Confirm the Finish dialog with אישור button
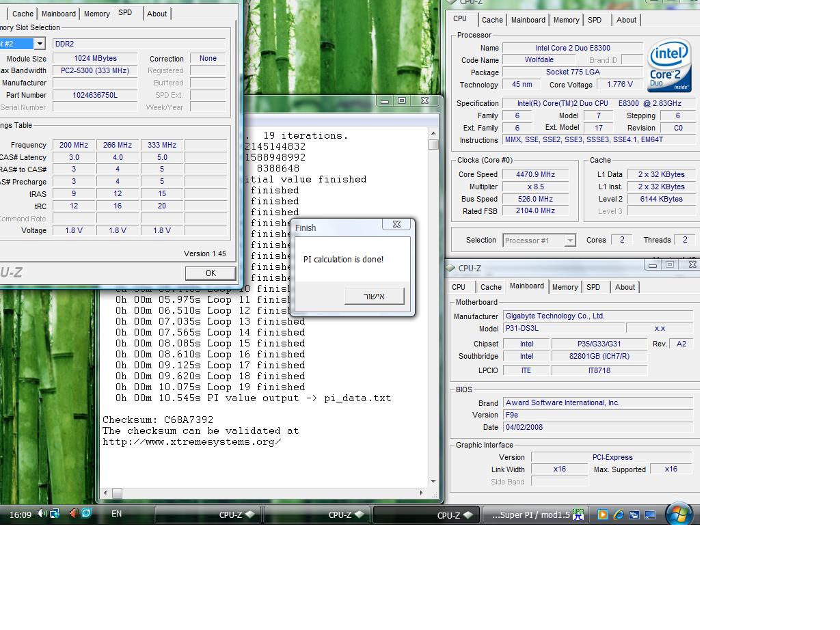This screenshot has width=840, height=630. click(x=374, y=296)
